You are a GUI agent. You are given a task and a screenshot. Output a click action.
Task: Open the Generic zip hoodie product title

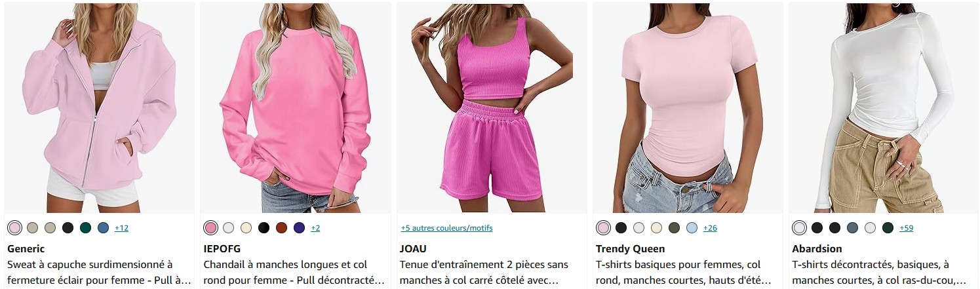tap(100, 273)
